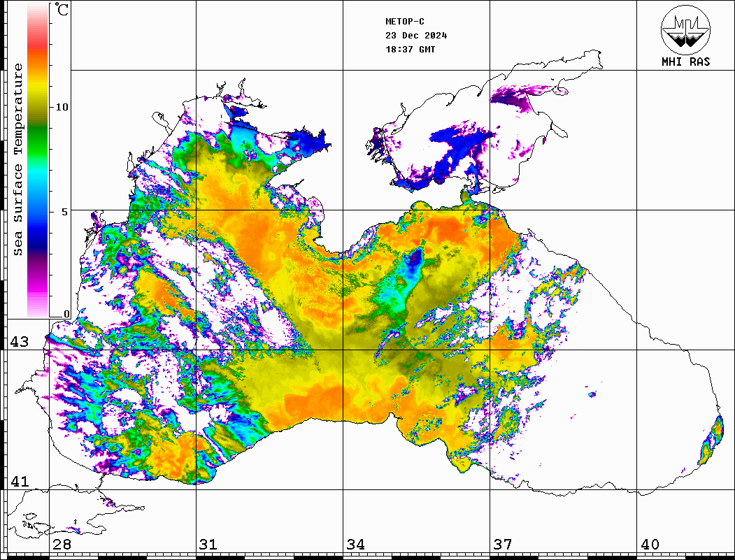Click longitude label '40'
This screenshot has width=735, height=560.
[x=650, y=545]
